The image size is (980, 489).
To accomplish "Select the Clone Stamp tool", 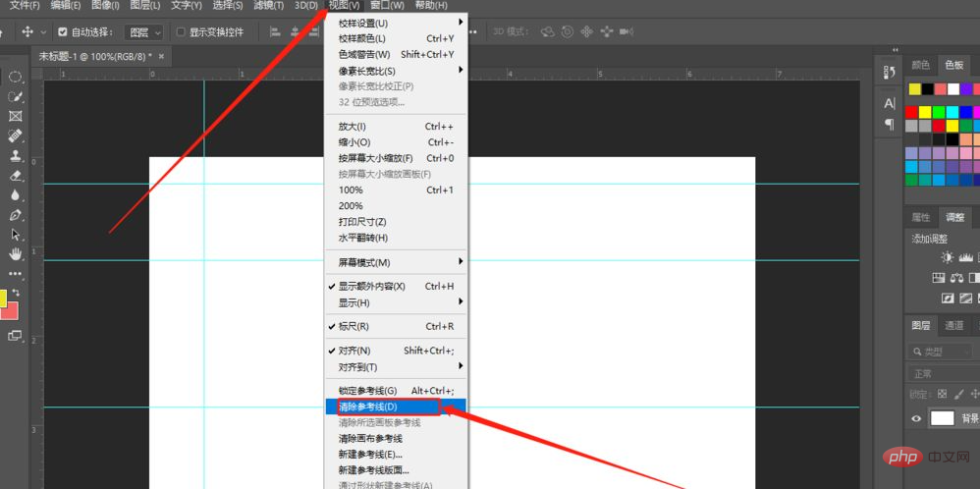I will click(15, 156).
